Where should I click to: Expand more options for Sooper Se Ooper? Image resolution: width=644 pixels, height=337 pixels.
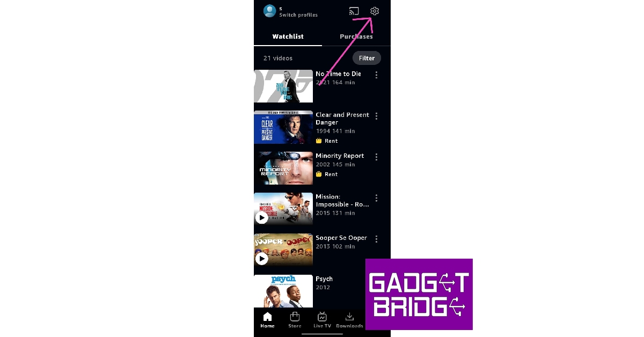coord(376,239)
